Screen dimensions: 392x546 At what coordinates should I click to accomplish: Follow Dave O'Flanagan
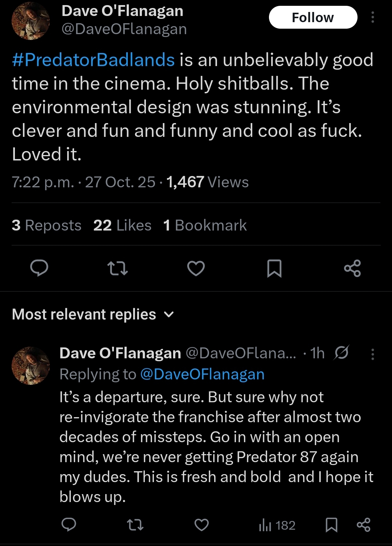(x=313, y=17)
